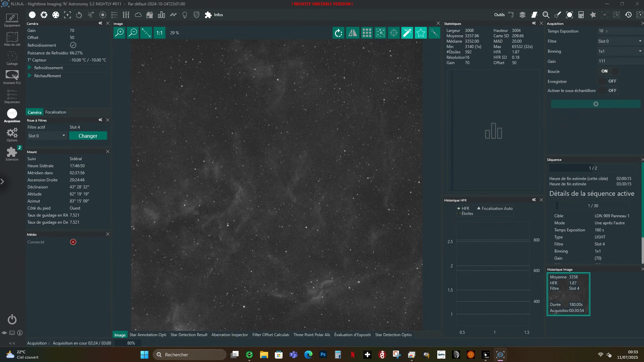Viewport: 644px width, 362px height.
Task: Open the Séquenceur sidebar tab
Action: click(x=12, y=96)
